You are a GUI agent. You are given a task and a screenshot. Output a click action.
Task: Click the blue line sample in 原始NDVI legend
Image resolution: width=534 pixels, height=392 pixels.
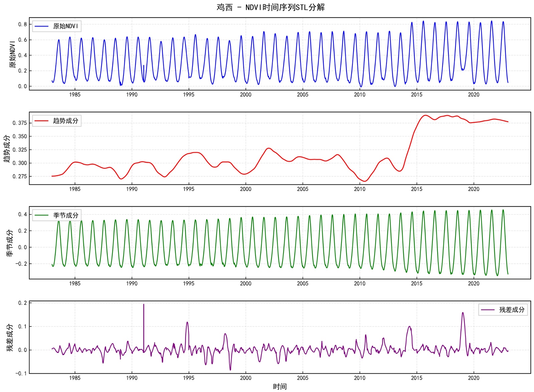[x=42, y=26]
